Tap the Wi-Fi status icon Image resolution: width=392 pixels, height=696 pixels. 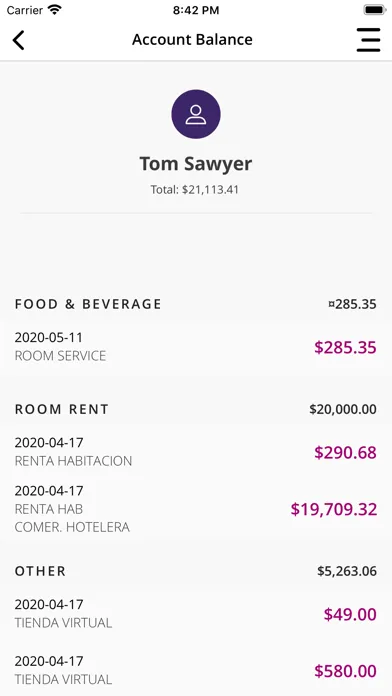[55, 10]
